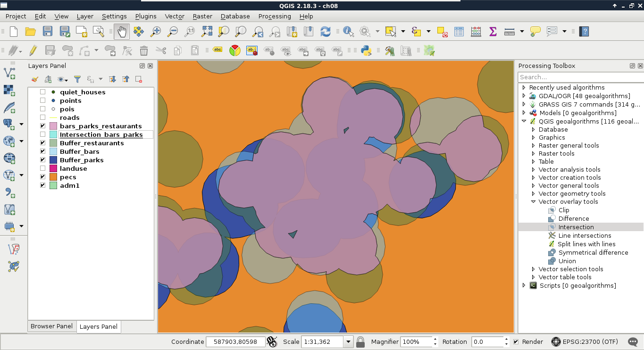Image resolution: width=644 pixels, height=350 pixels.
Task: Click the Identify Features tool
Action: click(x=348, y=32)
